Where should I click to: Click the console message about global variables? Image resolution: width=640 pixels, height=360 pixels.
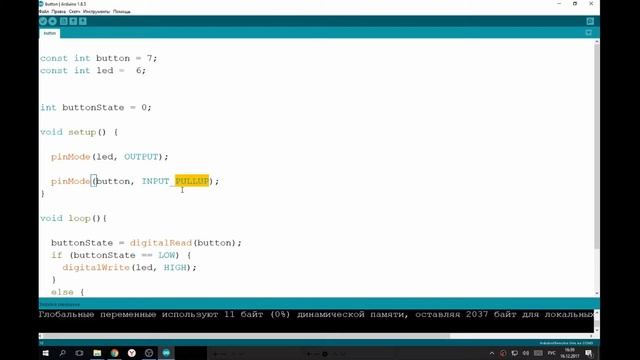tap(316, 315)
